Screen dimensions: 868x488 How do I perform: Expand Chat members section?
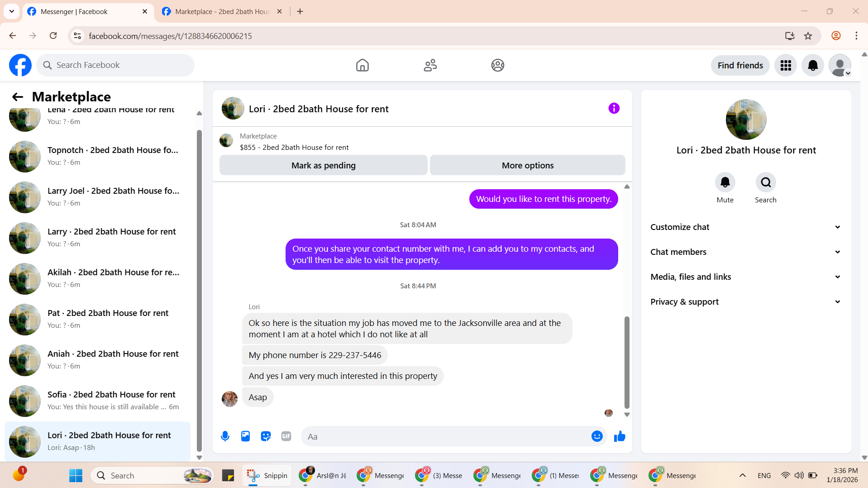(x=746, y=252)
